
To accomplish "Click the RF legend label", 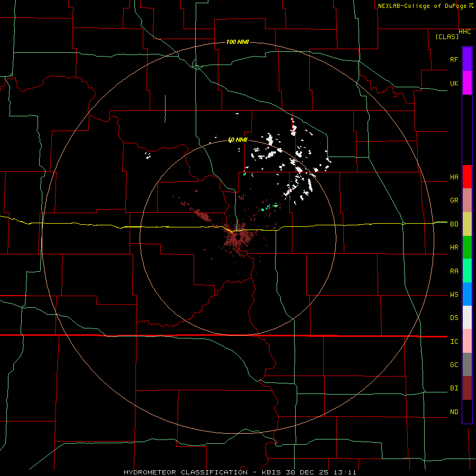I will tap(454, 59).
